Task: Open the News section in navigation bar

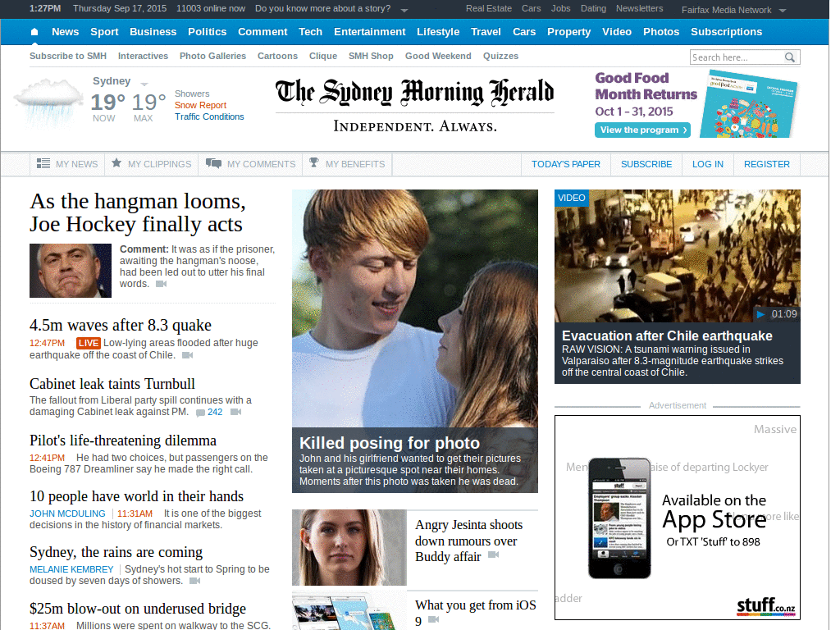Action: [66, 32]
